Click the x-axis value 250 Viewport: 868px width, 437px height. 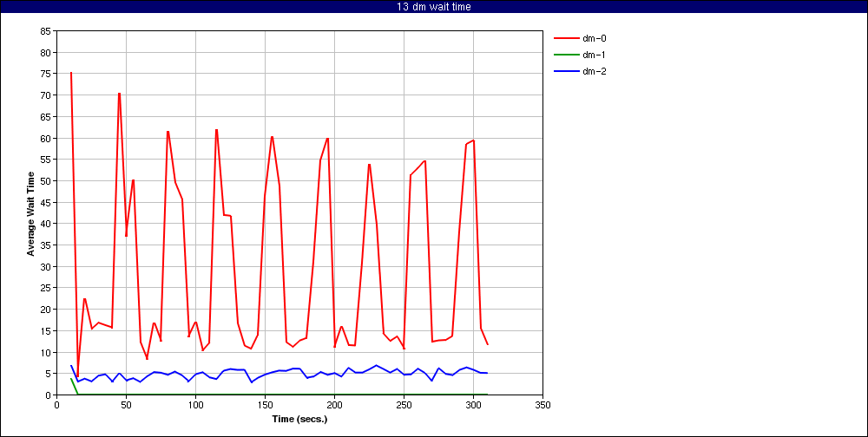pyautogui.click(x=404, y=405)
